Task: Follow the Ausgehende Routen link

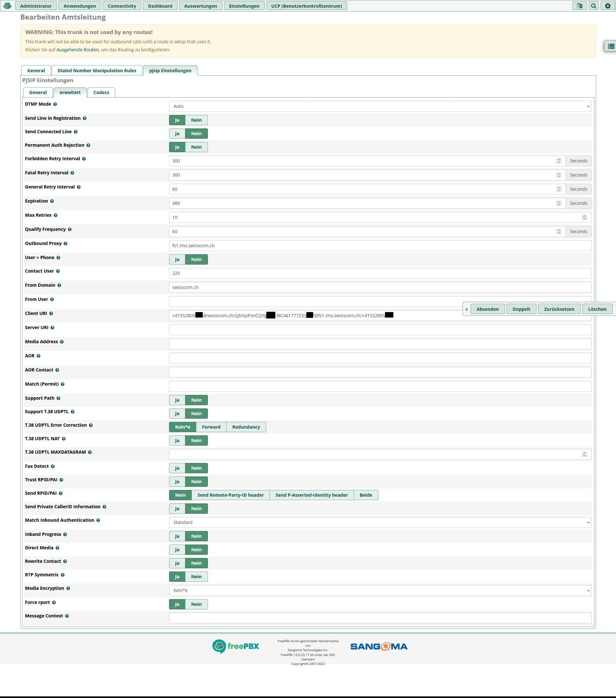Action: click(x=77, y=50)
